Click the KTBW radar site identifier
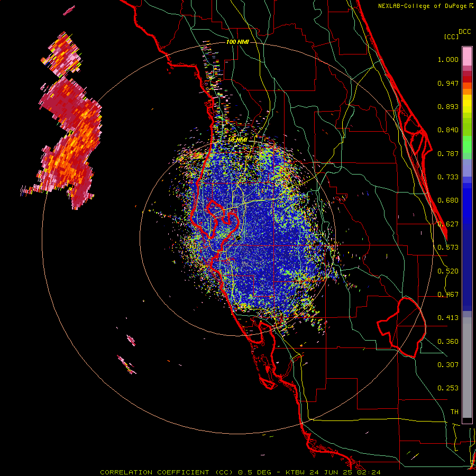476x476 pixels. tap(296, 472)
